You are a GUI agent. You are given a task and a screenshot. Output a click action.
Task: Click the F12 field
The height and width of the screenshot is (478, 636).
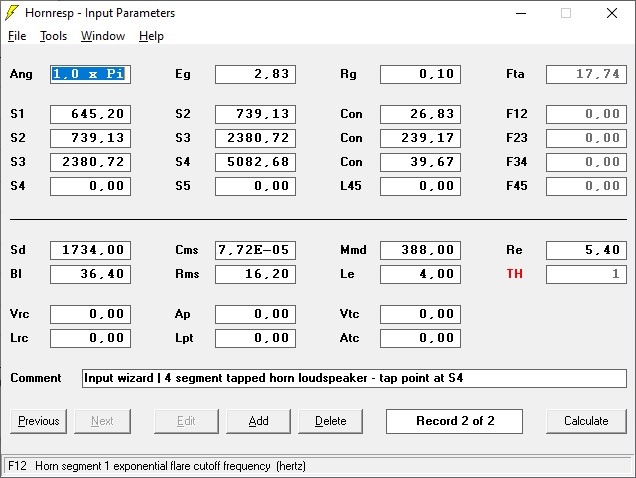pyautogui.click(x=586, y=114)
